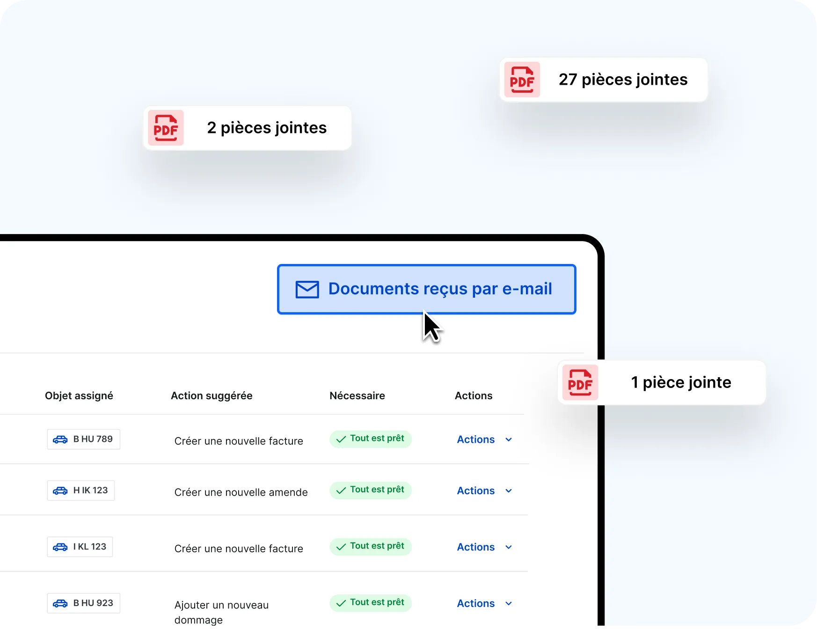This screenshot has width=817, height=644.
Task: Select the car icon next to H IK 123
Action: (60, 490)
